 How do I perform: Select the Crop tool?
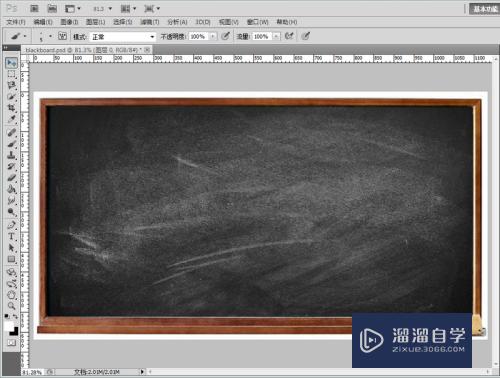11,108
